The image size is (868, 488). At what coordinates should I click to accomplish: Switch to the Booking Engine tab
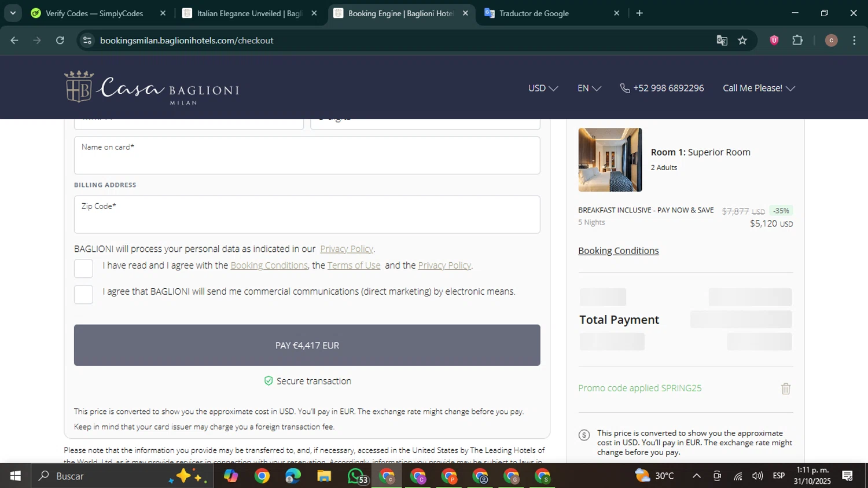[401, 13]
